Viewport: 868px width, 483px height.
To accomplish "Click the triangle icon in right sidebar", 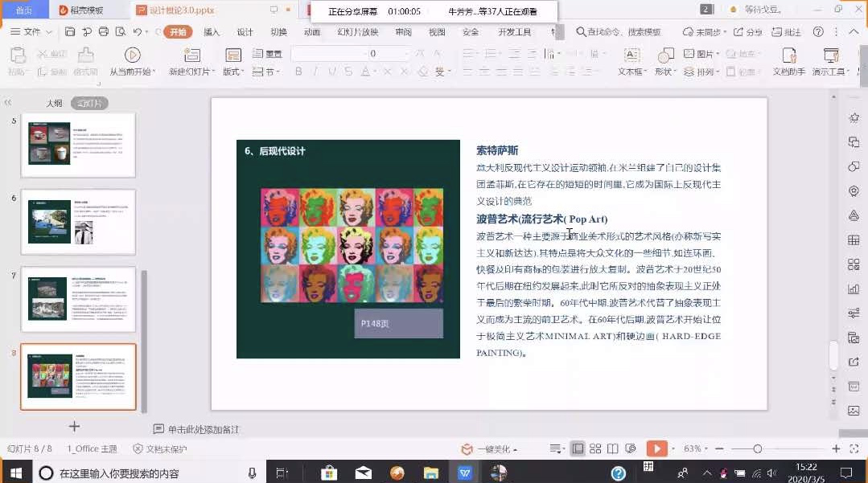I will [x=854, y=215].
